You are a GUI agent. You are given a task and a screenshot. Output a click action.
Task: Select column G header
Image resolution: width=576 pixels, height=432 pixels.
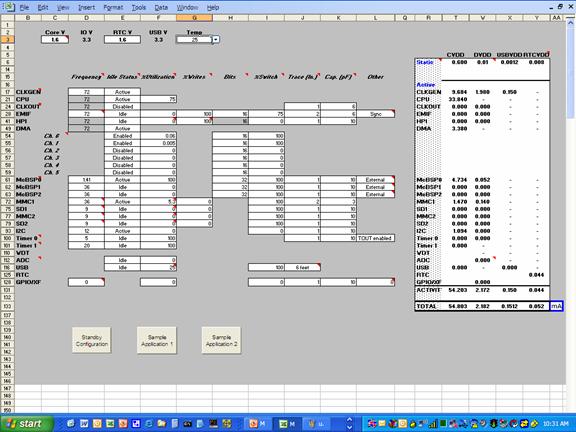[194, 18]
